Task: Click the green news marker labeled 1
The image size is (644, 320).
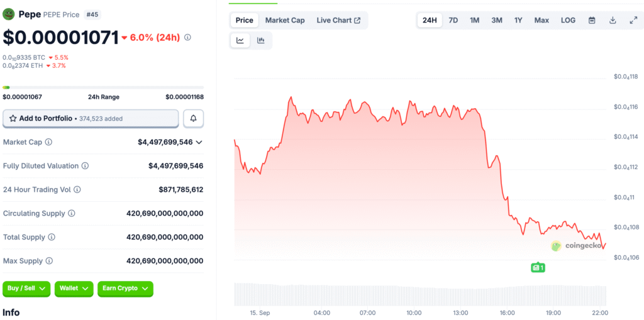Action: click(538, 267)
